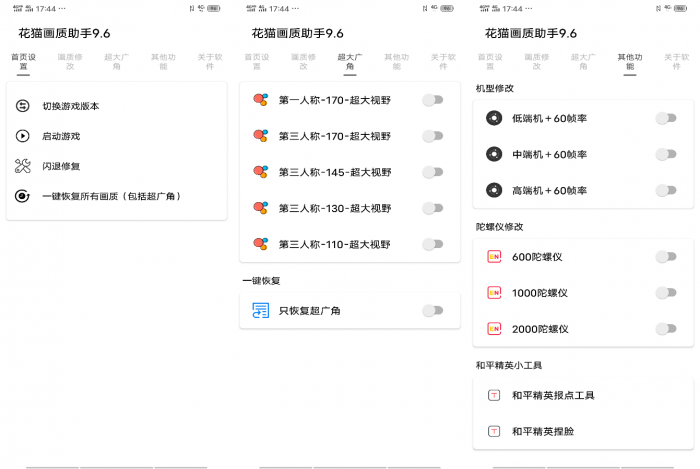Viewport: 700px width, 469px height.
Task: Click the restore icon for 一键恢复所有画质
Action: (23, 196)
